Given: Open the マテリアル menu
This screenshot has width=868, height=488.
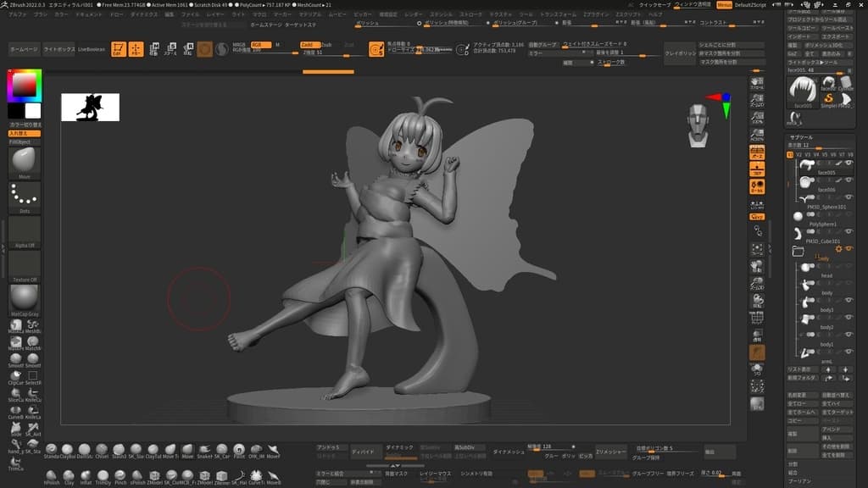Looking at the screenshot, I should point(309,14).
